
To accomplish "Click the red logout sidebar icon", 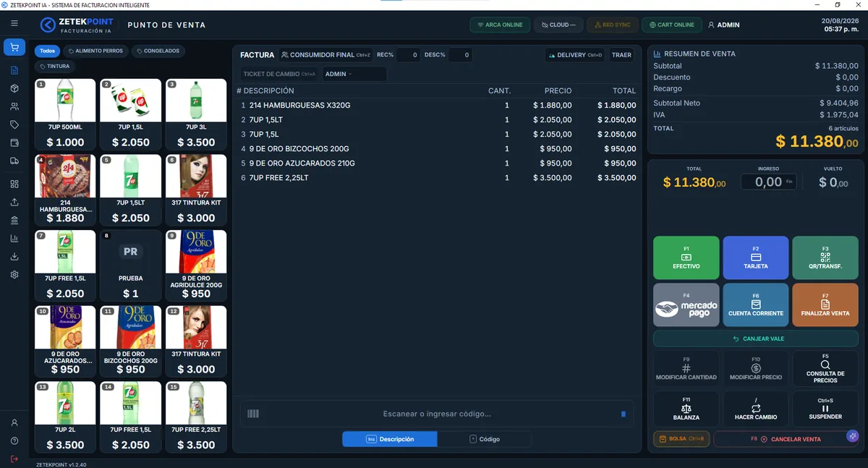I will [14, 459].
